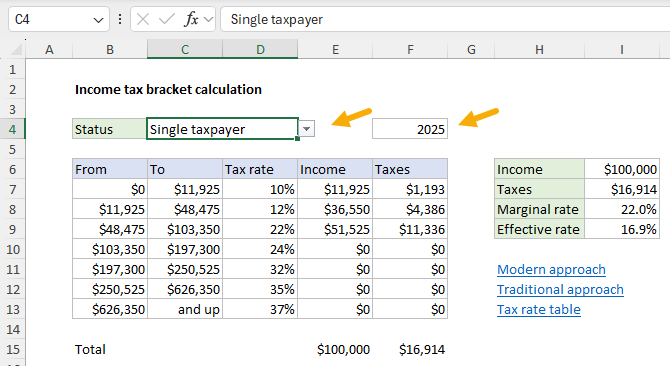Screen dimensions: 670x366
Task: Click the Name Box showing C4
Action: pos(59,19)
